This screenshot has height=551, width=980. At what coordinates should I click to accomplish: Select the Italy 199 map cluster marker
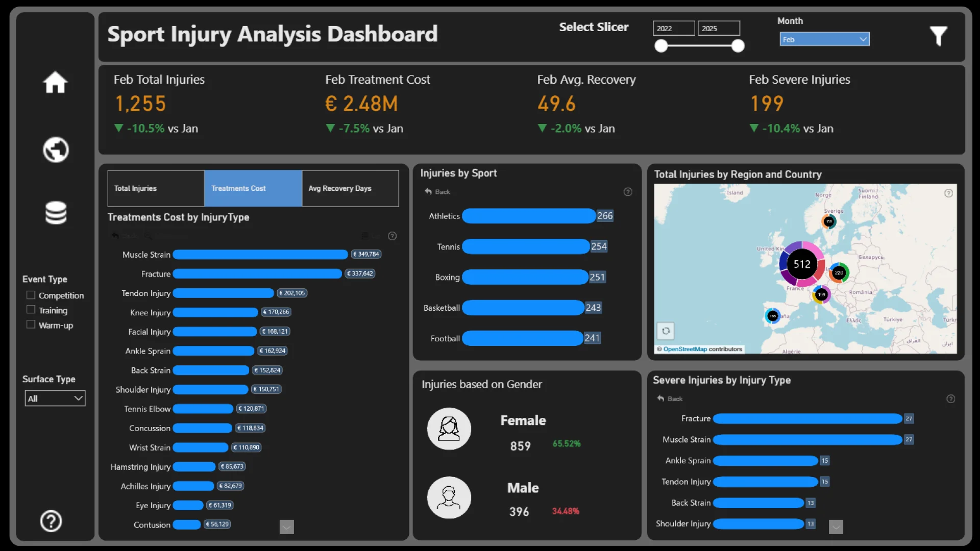(x=821, y=294)
